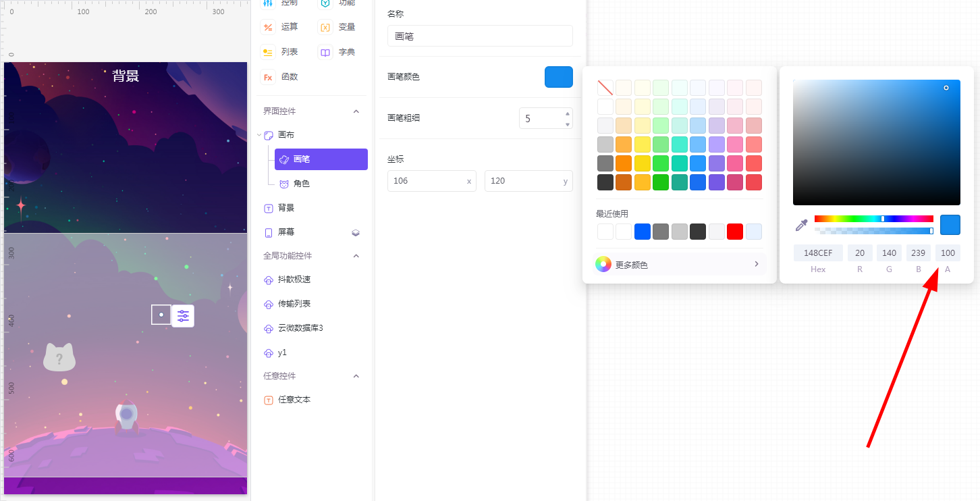Click the y coordinate field showing 120
This screenshot has height=501, width=980.
(x=528, y=181)
